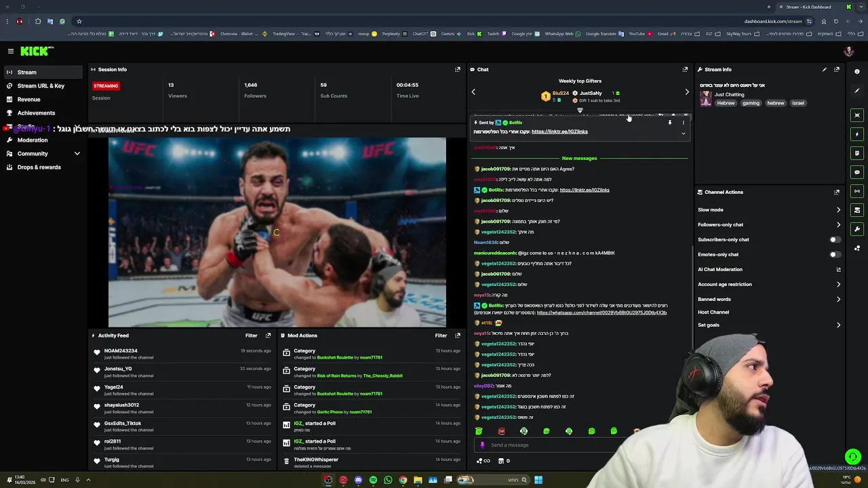868x488 pixels.
Task: Click the KICK logo
Action: click(x=35, y=52)
